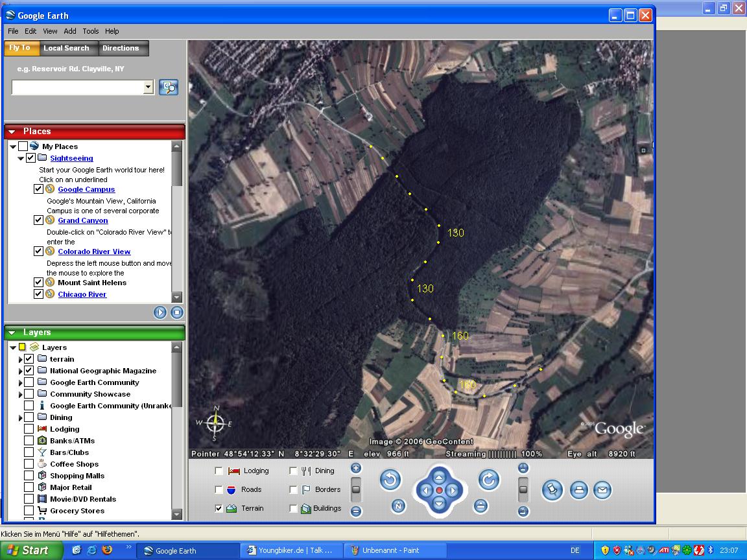Click the search button beside the address field
The image size is (747, 560).
(x=168, y=87)
